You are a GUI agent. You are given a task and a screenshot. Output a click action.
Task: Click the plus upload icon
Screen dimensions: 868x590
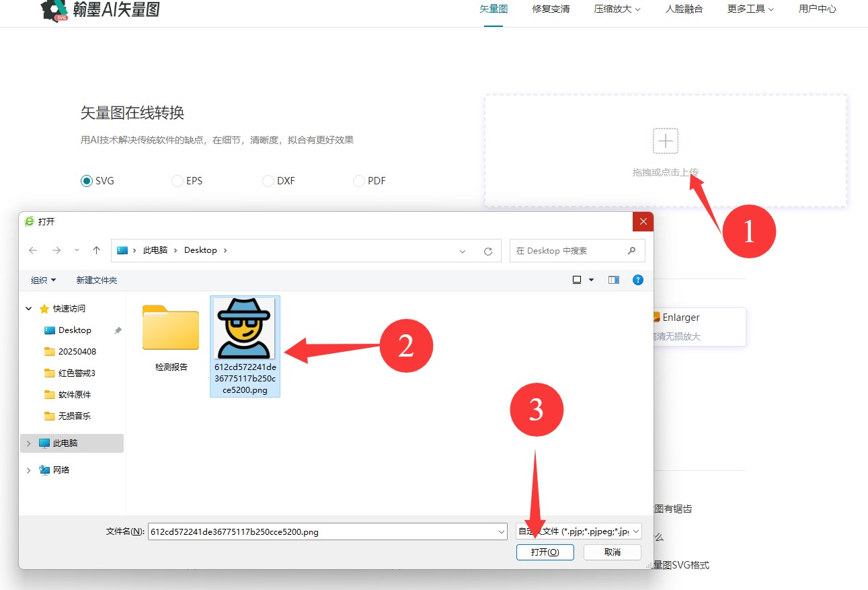point(665,141)
